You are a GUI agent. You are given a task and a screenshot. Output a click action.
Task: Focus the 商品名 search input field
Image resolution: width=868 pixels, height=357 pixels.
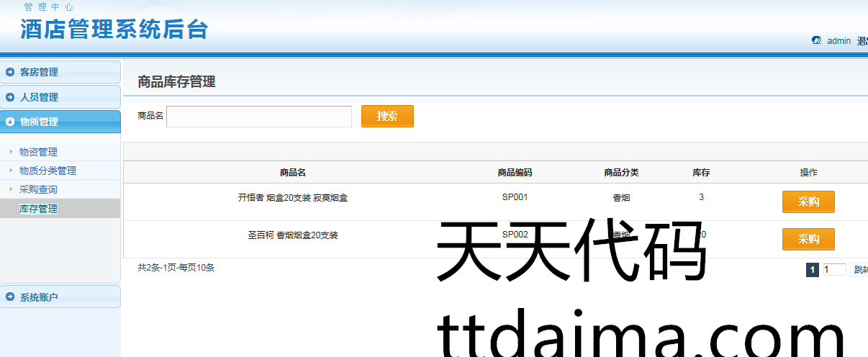click(x=259, y=117)
